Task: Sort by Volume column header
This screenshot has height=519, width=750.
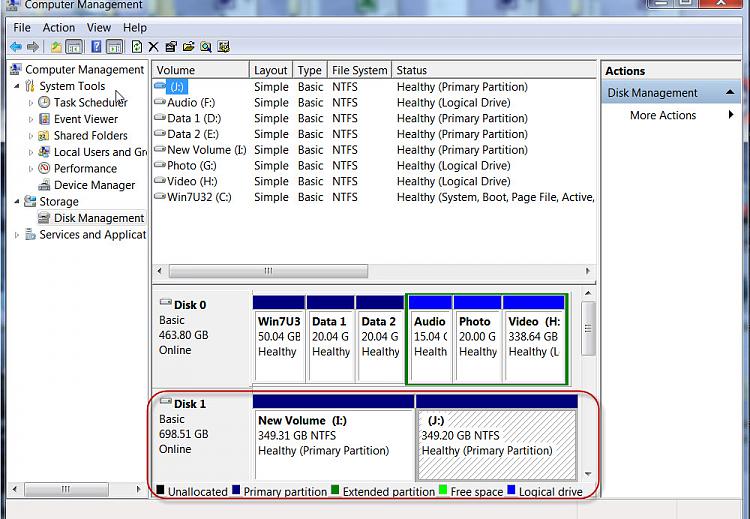Action: 201,70
